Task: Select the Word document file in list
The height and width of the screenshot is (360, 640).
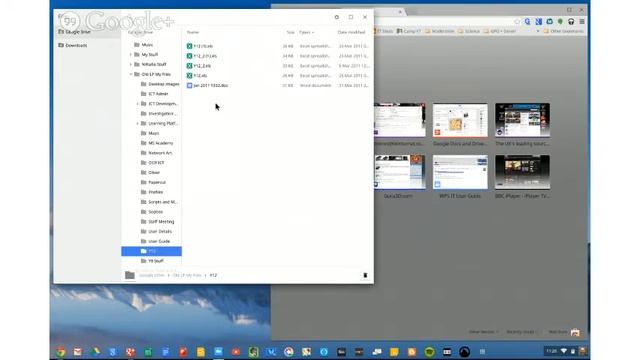Action: pos(278,85)
